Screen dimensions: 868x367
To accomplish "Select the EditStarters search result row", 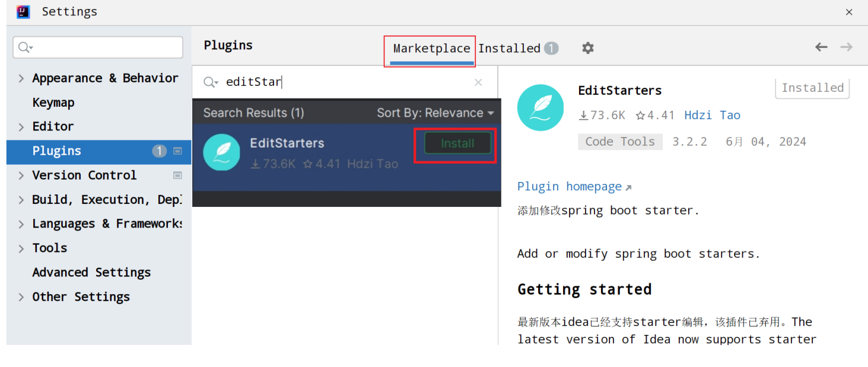I will 346,157.
